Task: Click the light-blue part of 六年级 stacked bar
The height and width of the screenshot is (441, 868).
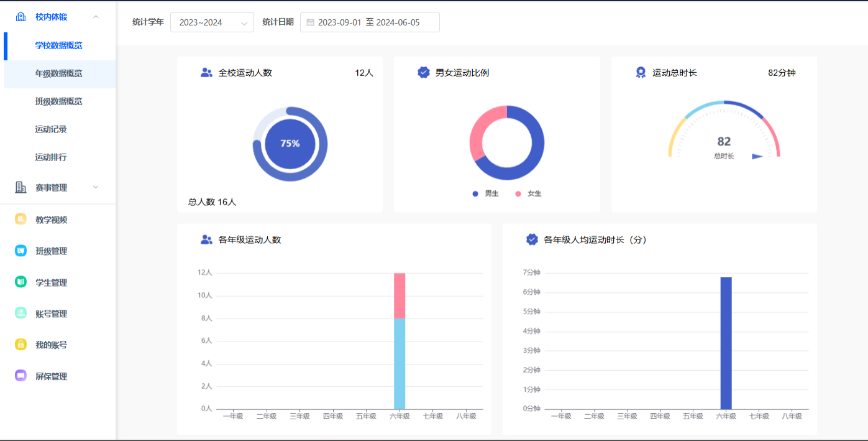Action: pos(400,363)
